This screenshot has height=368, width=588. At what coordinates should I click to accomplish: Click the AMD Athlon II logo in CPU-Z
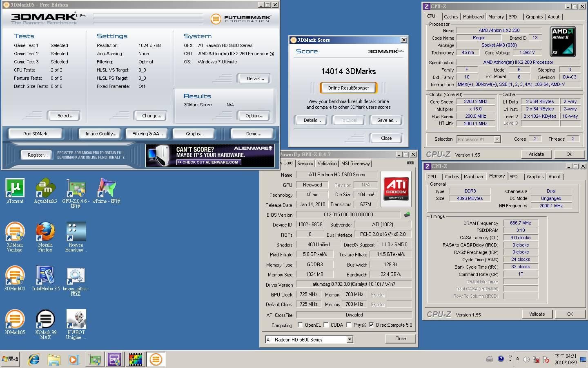point(563,42)
